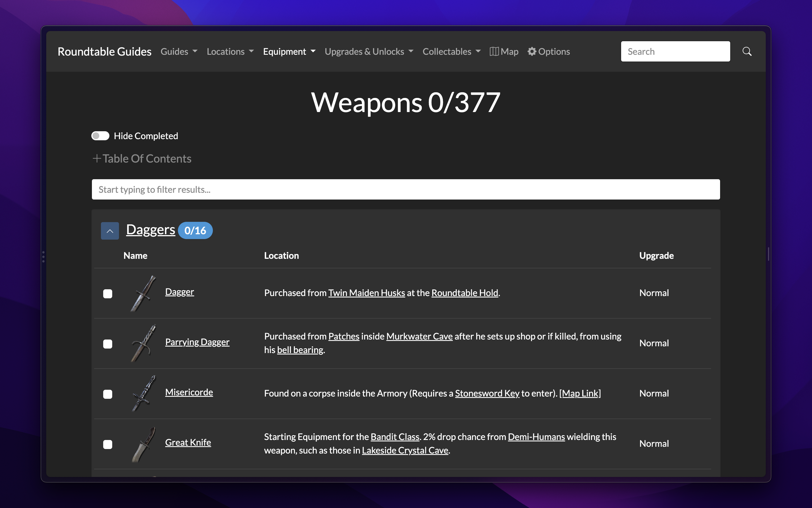Click the Misericorde weapon image
Screen dimensions: 812x508
[144, 393]
